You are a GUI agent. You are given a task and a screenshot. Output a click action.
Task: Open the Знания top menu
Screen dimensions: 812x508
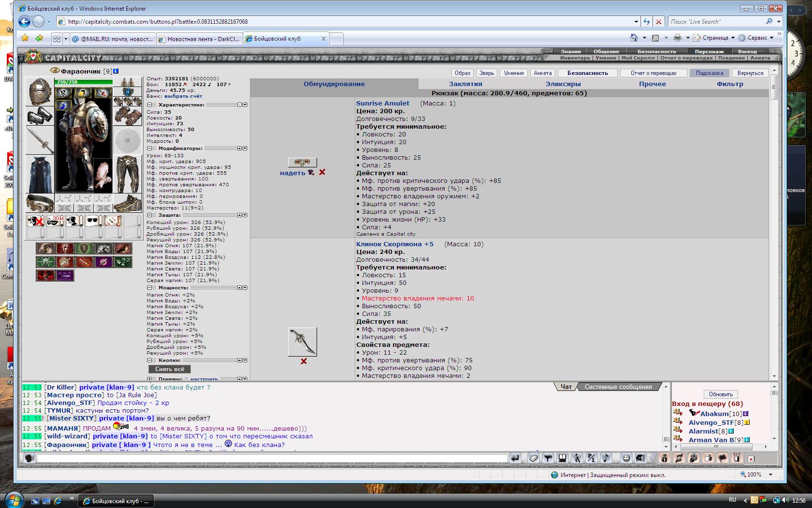(571, 51)
